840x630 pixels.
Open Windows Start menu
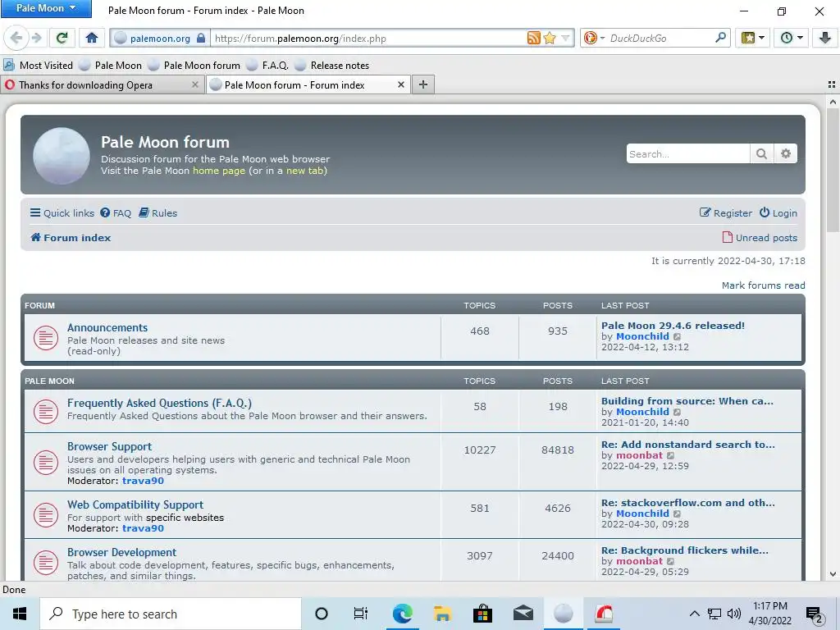coord(20,614)
